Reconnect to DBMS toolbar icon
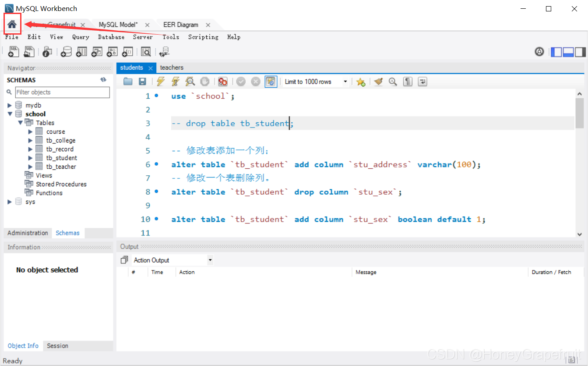 coord(164,52)
